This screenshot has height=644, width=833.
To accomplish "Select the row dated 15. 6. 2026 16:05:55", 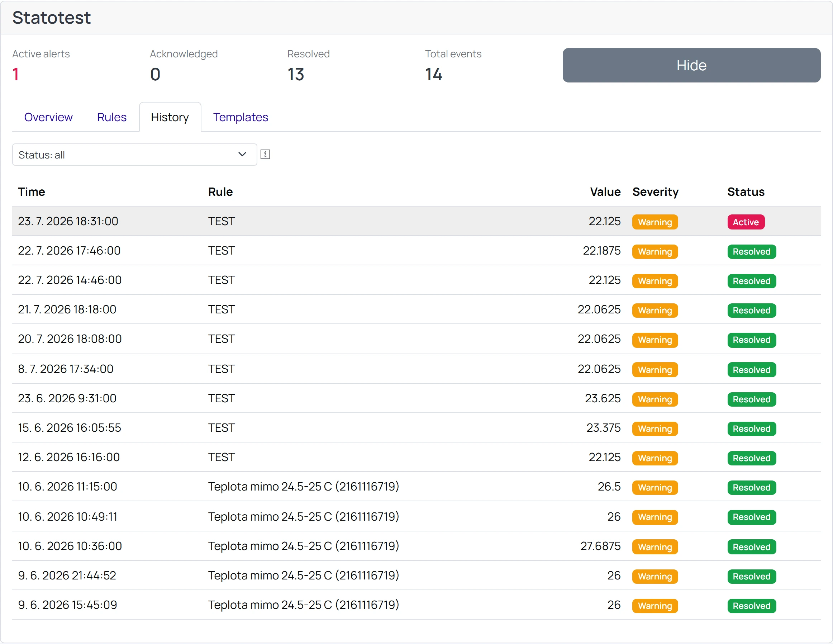I will coord(416,428).
